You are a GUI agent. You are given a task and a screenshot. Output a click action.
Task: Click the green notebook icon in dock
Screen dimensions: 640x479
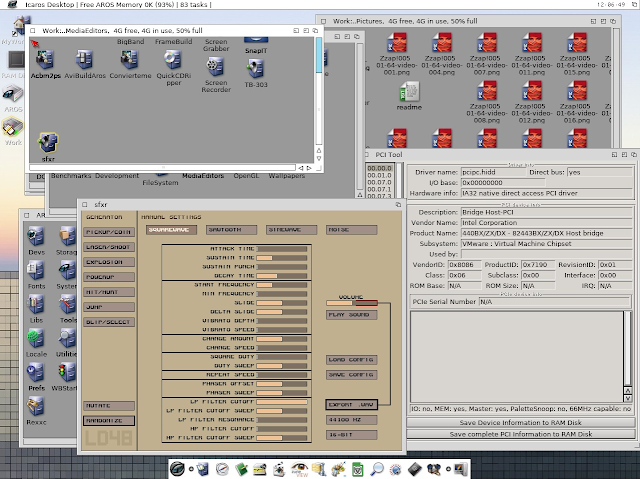[x=241, y=469]
